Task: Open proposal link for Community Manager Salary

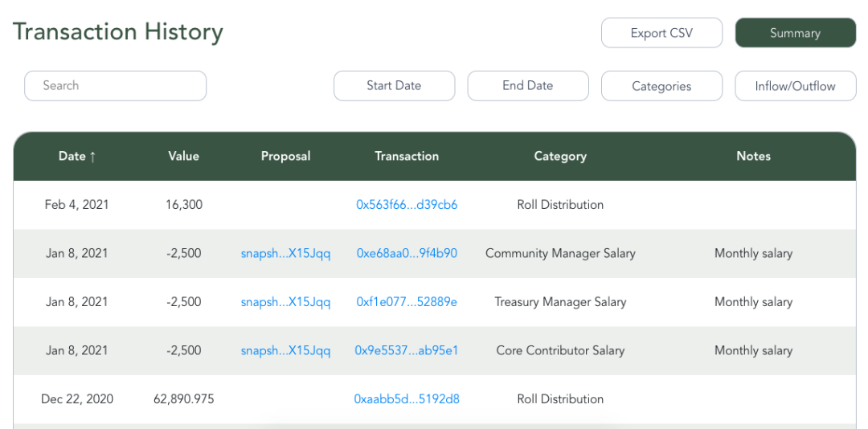Action: click(285, 254)
